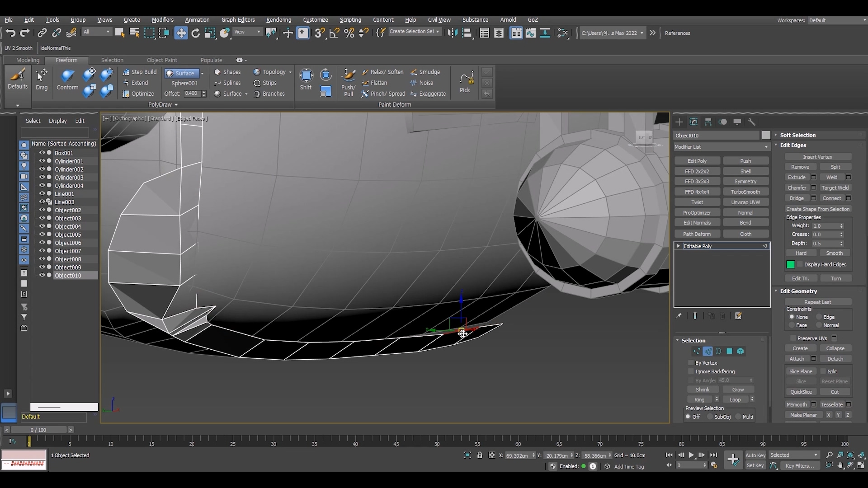Click the Undo arrow icon

tap(10, 33)
